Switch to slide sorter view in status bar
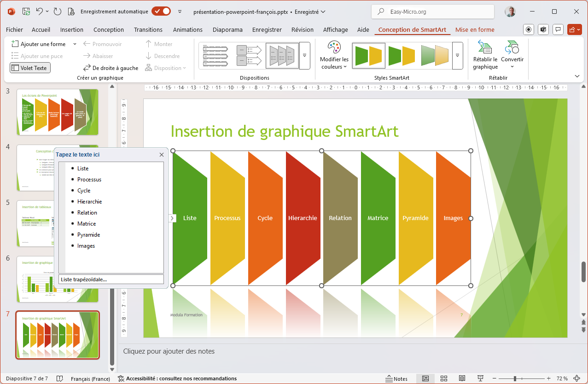588x384 pixels. [x=444, y=378]
